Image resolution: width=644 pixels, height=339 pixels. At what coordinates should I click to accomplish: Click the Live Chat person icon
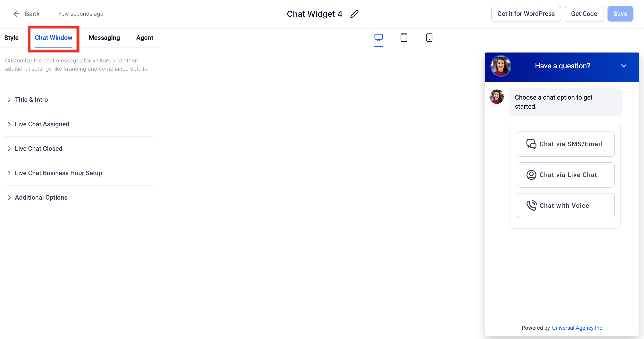531,175
